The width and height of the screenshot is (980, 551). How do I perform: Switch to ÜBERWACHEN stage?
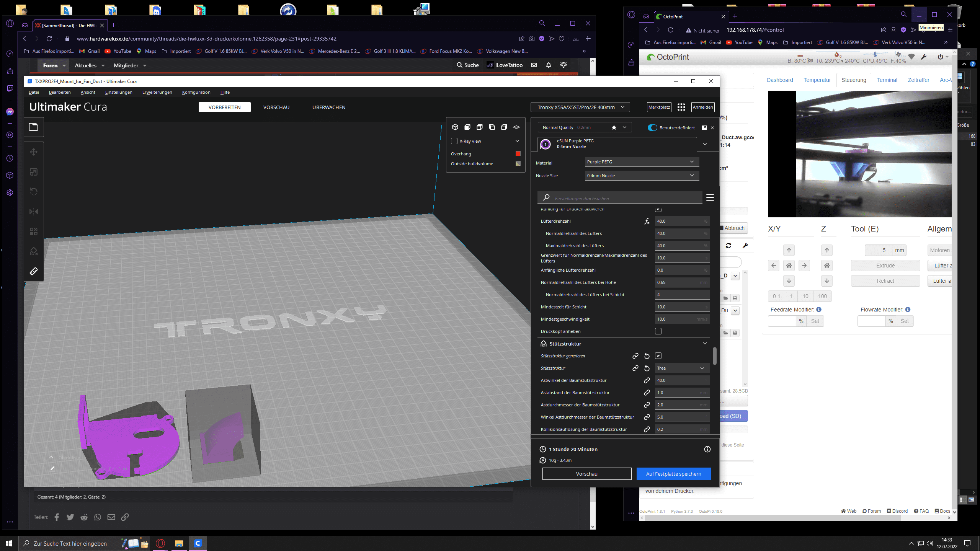pos(329,107)
